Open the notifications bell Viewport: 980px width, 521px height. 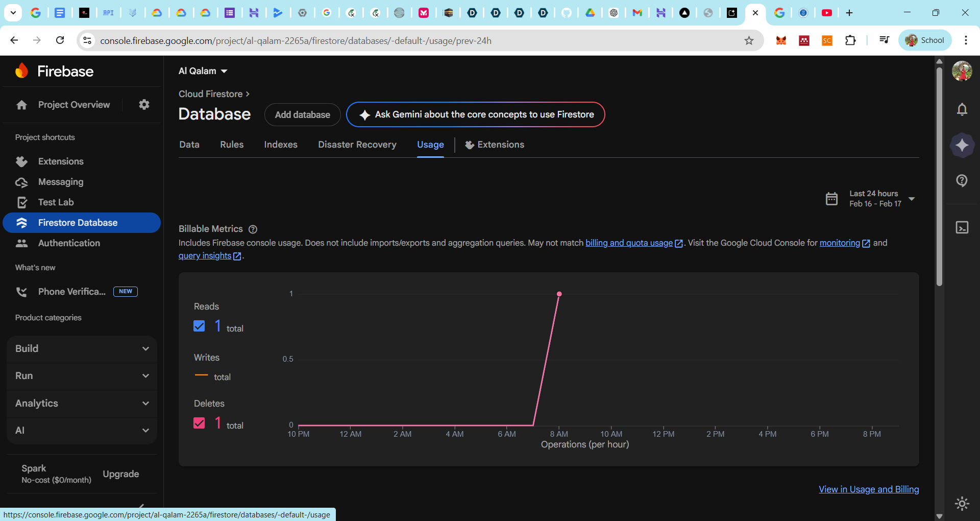click(962, 109)
